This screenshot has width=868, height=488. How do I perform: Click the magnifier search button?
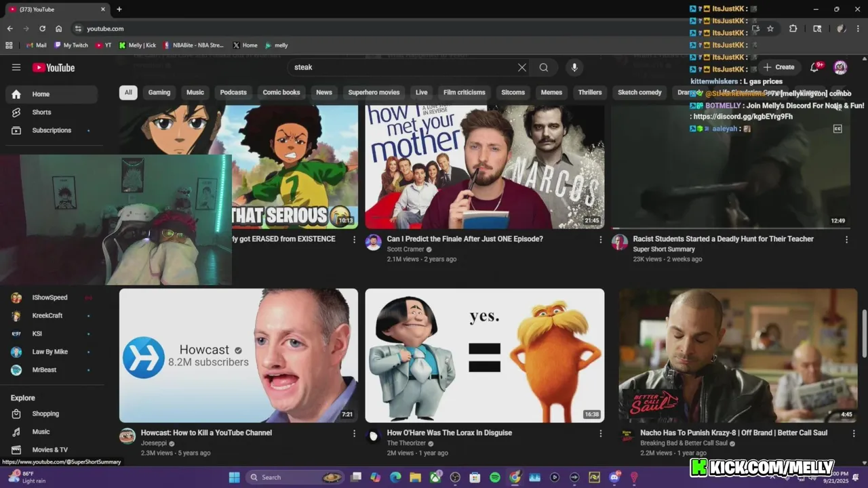544,67
